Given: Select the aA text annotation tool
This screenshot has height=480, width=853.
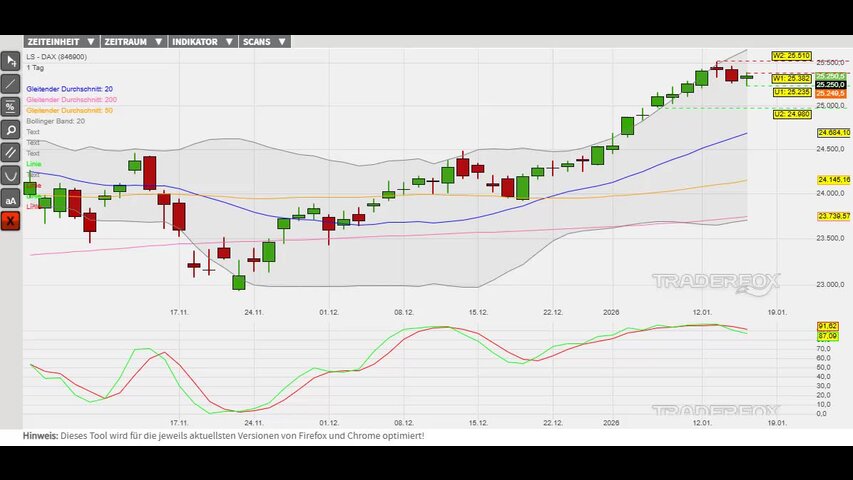Looking at the screenshot, I should click(x=11, y=198).
